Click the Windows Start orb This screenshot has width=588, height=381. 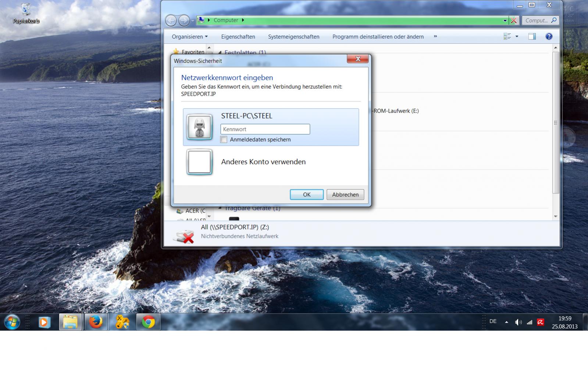coord(12,323)
